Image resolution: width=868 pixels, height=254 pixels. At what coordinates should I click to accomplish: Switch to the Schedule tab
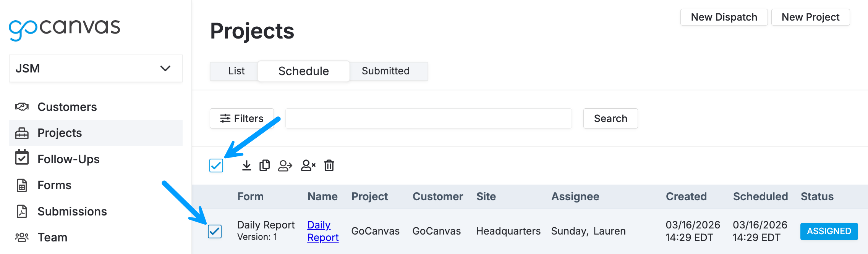pos(304,71)
